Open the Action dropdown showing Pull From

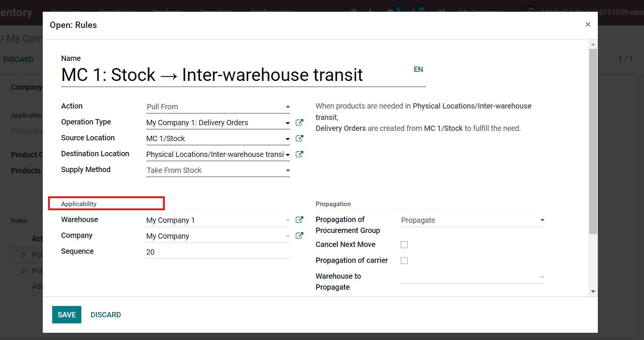click(218, 107)
